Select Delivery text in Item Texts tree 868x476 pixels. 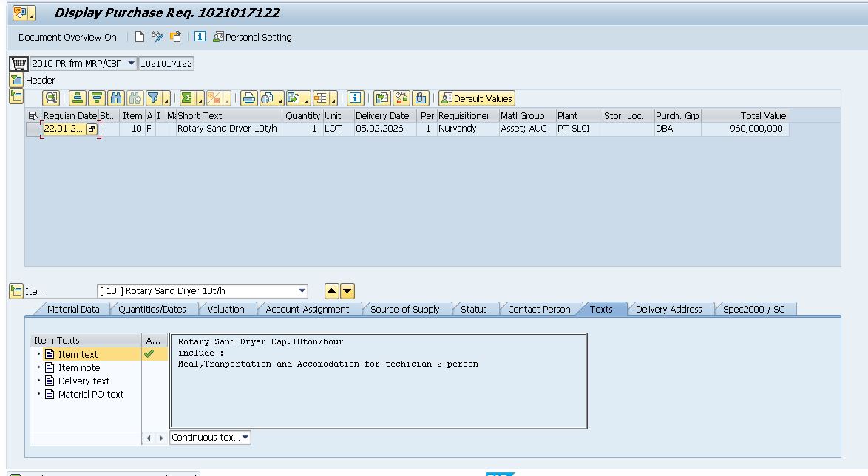point(84,381)
